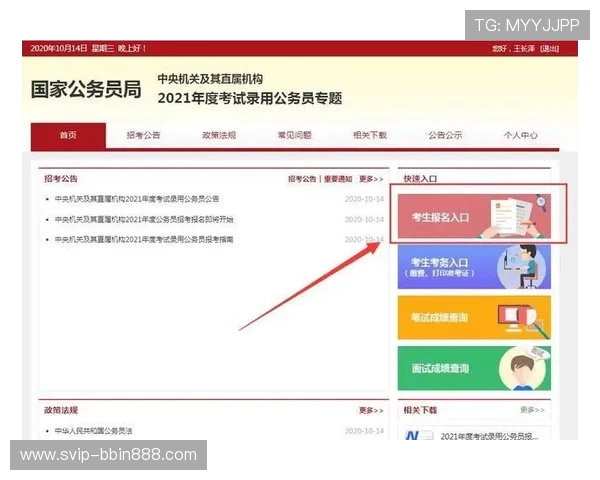Open the 中华人民共和国公务员法 link

tap(93, 431)
